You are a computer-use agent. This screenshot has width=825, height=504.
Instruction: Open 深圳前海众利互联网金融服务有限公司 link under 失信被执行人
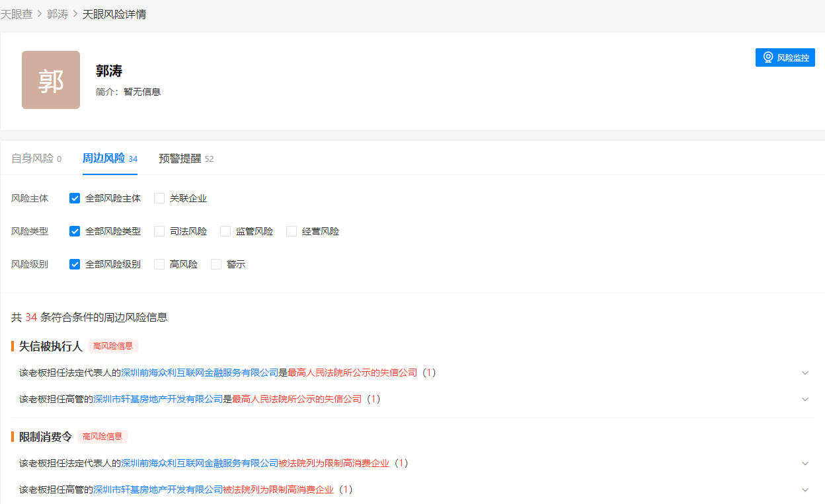pos(200,373)
